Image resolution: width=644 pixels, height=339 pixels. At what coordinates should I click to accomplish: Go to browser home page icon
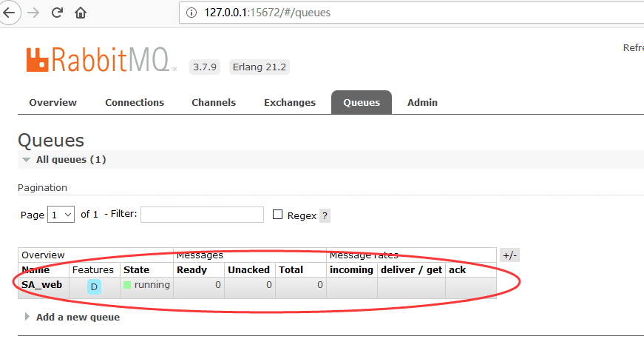tap(81, 13)
